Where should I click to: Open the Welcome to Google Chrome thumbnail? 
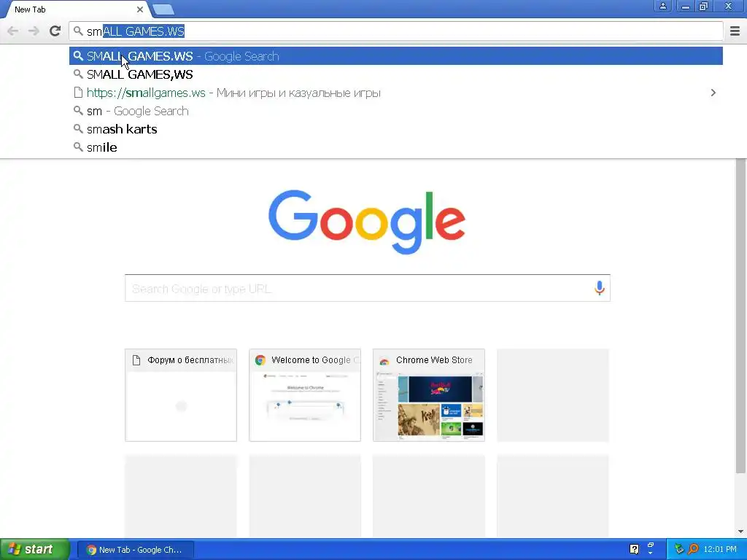305,395
